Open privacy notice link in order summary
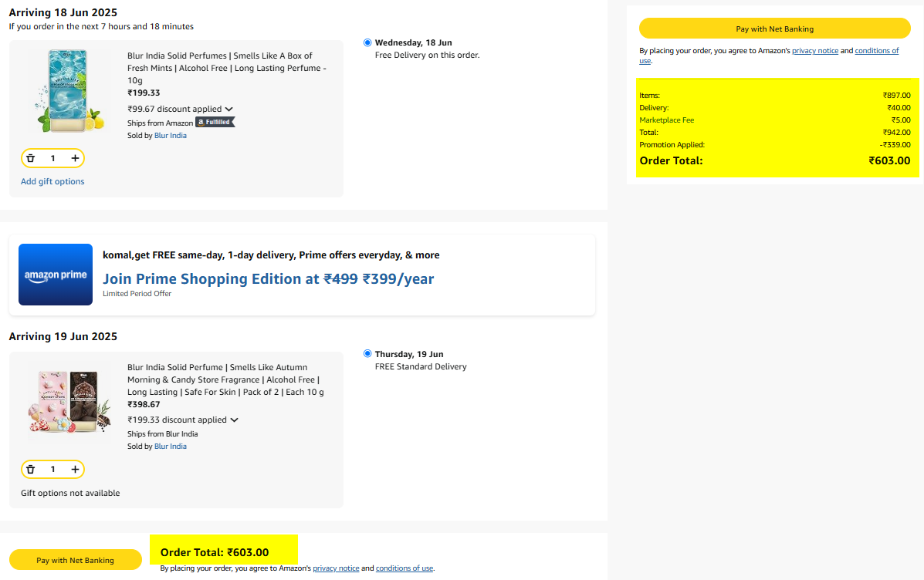Image resolution: width=924 pixels, height=580 pixels. click(815, 51)
